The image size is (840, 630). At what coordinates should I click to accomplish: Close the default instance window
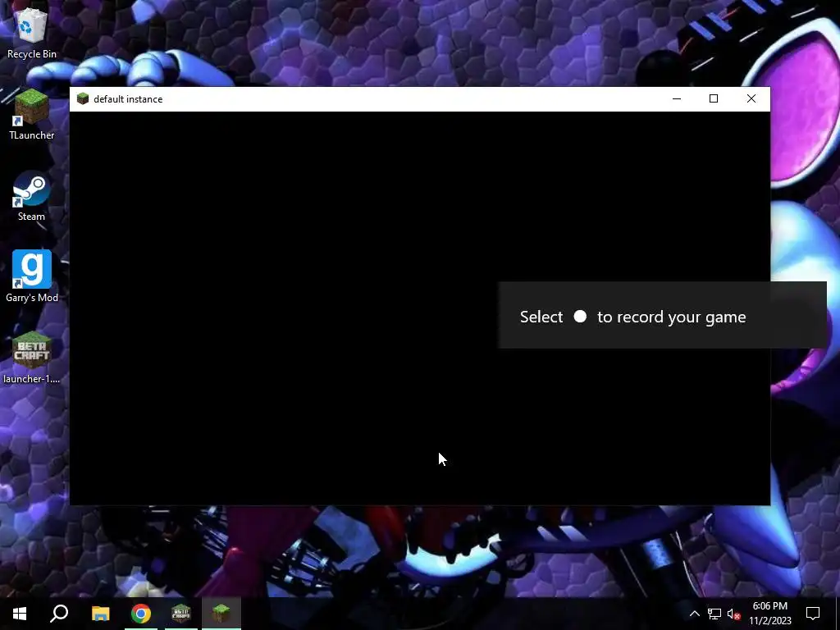click(x=751, y=98)
